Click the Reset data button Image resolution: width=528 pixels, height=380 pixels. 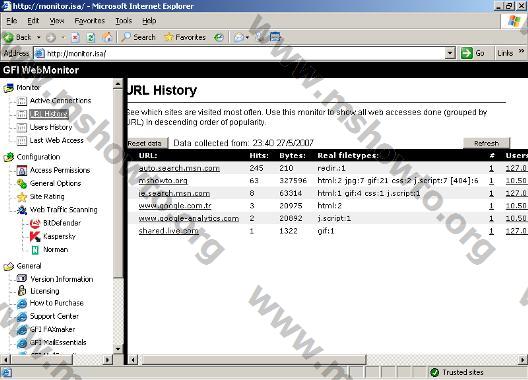point(147,143)
